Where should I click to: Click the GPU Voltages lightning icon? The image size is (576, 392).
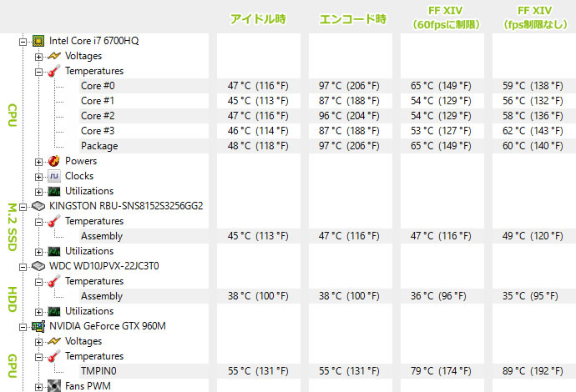54,341
